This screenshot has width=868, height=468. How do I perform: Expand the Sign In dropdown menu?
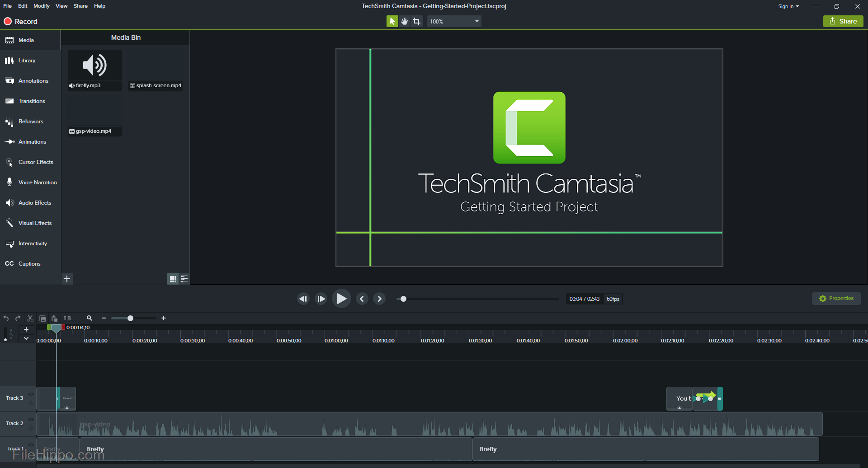[788, 6]
